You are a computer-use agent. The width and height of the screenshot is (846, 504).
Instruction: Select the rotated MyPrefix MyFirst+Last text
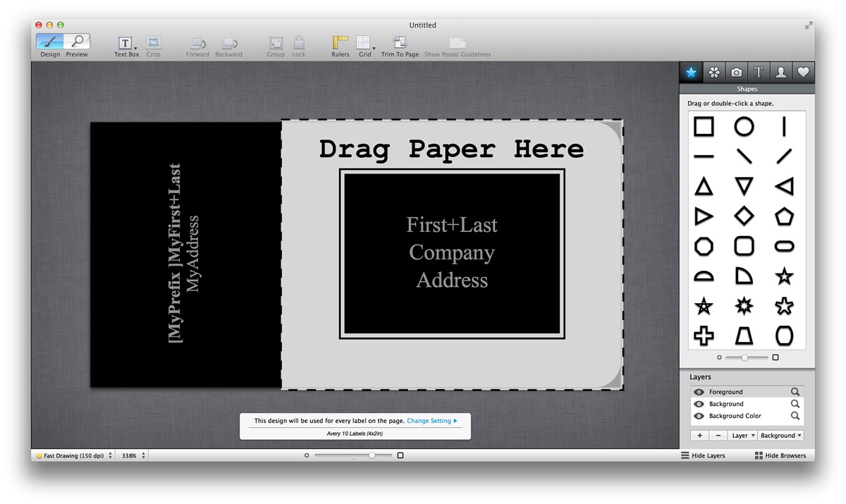pyautogui.click(x=184, y=253)
